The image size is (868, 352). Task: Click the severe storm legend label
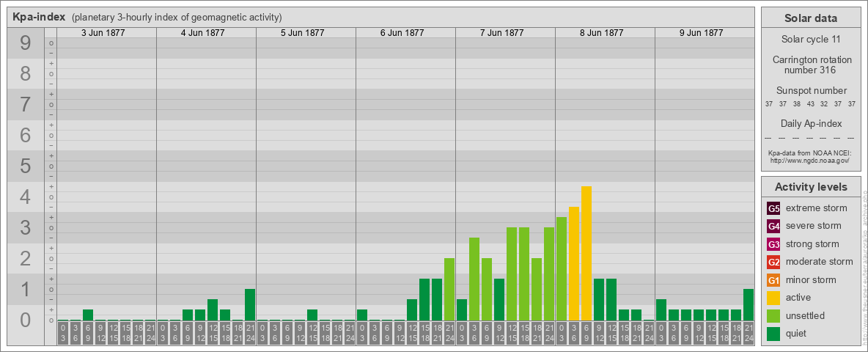814,226
